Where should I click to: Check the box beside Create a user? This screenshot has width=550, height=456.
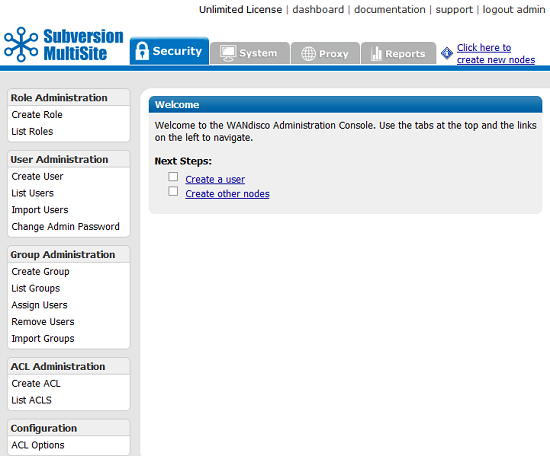173,176
